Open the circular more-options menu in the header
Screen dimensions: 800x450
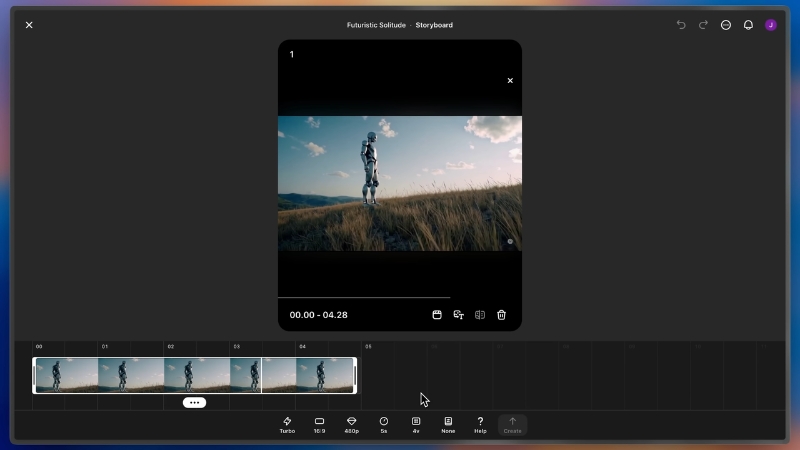726,25
